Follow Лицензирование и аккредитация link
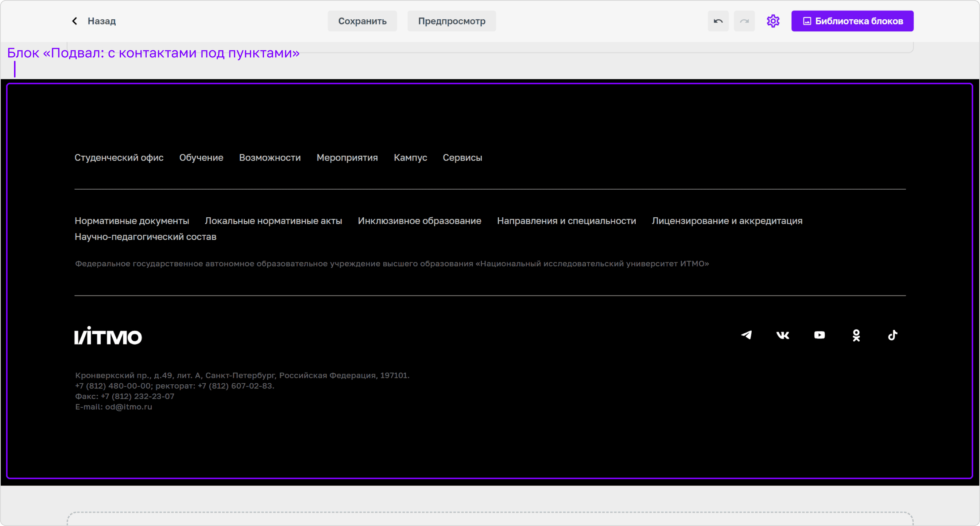The height and width of the screenshot is (526, 980). [727, 221]
